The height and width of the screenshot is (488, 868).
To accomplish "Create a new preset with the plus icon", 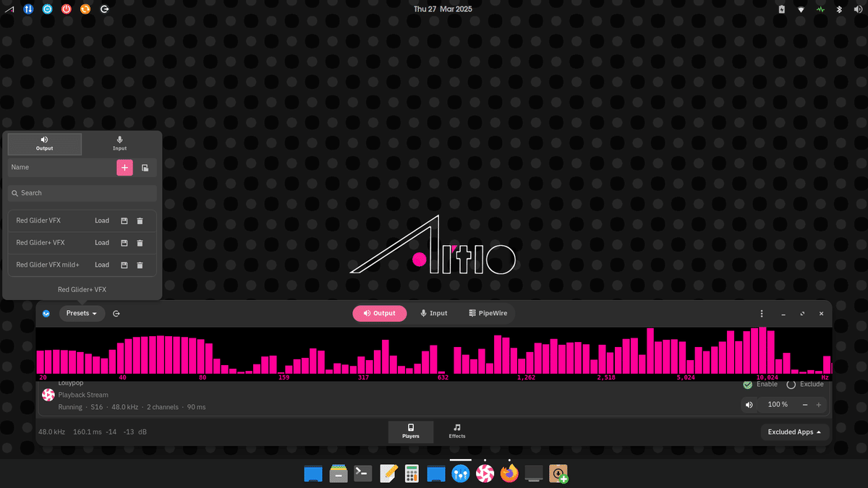I will point(124,167).
